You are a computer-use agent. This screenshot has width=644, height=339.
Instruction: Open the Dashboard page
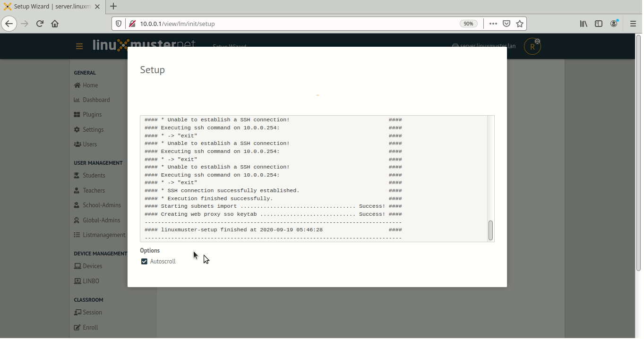pyautogui.click(x=96, y=100)
